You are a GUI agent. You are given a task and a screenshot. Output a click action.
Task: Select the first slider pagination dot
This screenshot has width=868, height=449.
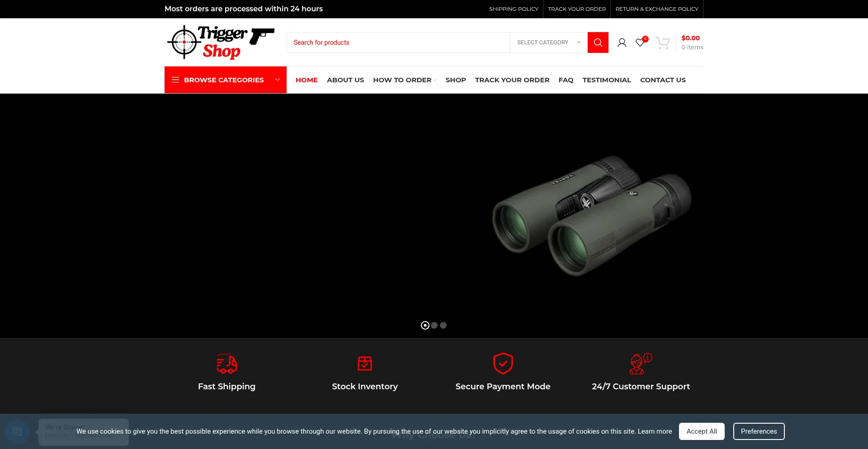tap(425, 326)
